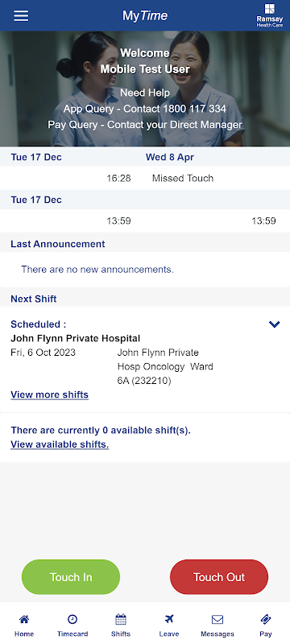Open the Leave airplane icon

(x=169, y=619)
